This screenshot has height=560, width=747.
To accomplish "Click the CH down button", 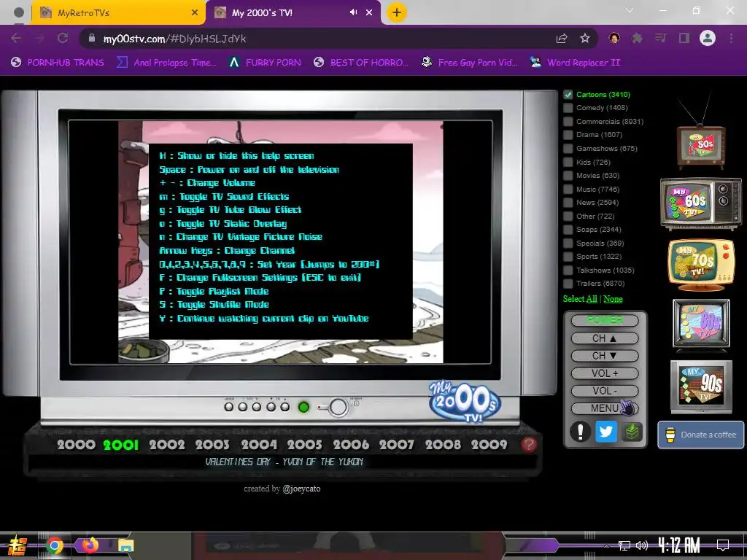I will [x=605, y=356].
